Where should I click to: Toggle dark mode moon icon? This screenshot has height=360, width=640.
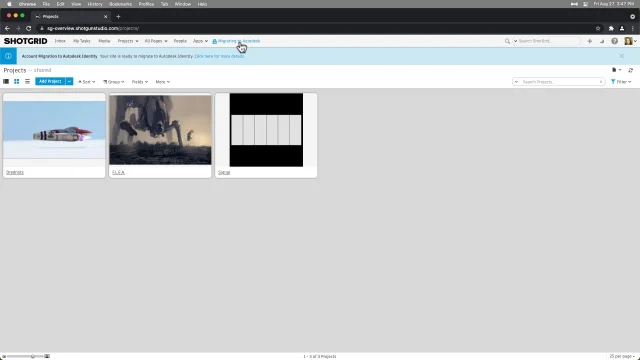coord(602,41)
